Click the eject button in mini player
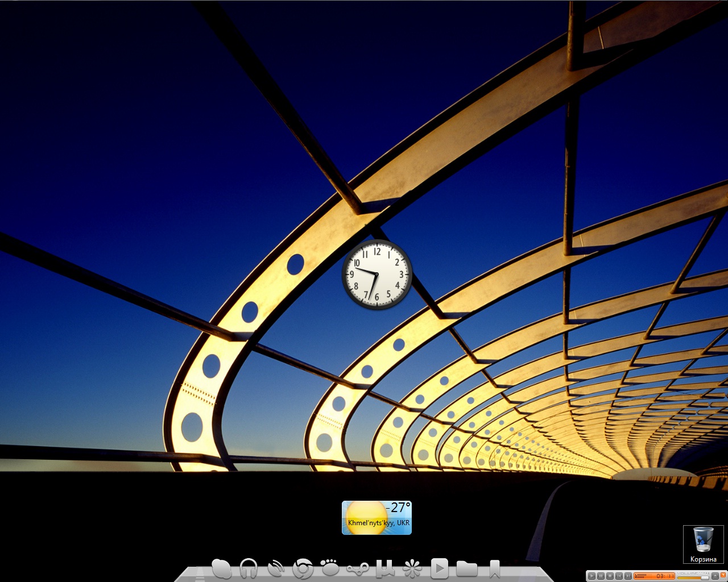Image resolution: width=728 pixels, height=582 pixels. click(715, 576)
